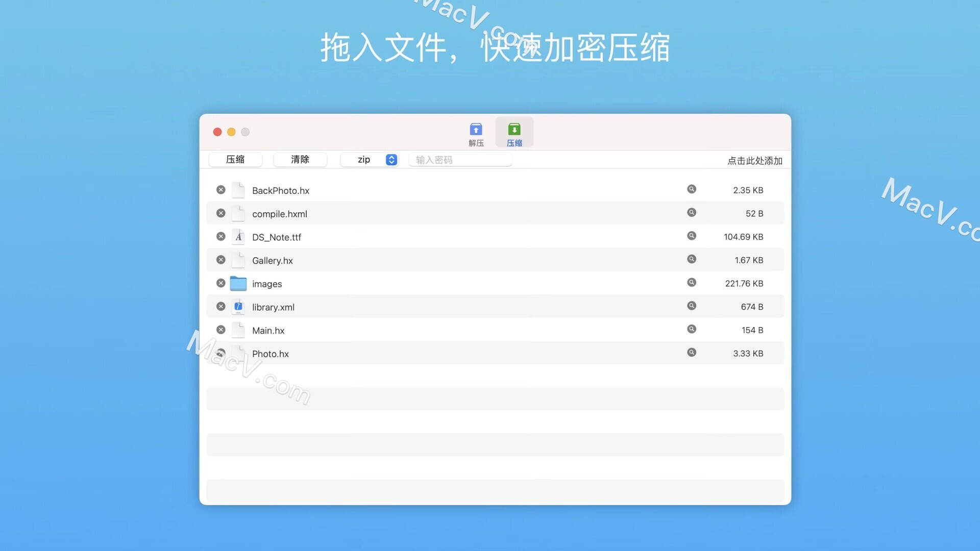Viewport: 980px width, 551px height.
Task: Click the 压缩 (Compress) action button
Action: pos(235,160)
